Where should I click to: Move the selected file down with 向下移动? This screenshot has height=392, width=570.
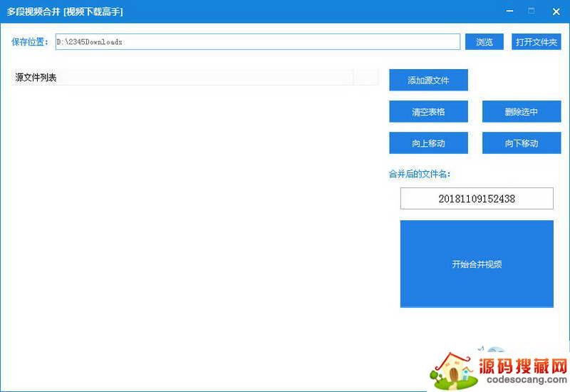click(522, 143)
